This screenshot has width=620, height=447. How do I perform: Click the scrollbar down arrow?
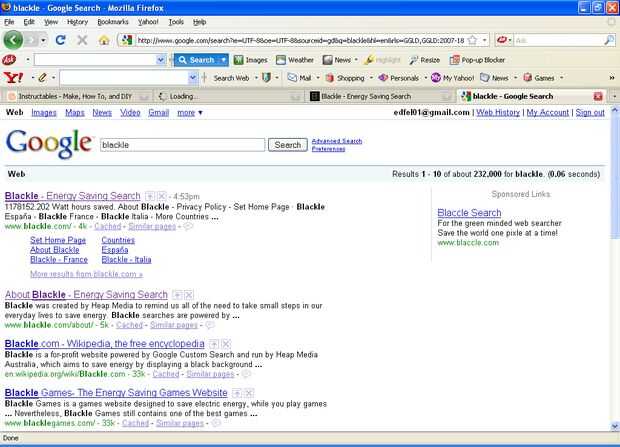point(614,426)
